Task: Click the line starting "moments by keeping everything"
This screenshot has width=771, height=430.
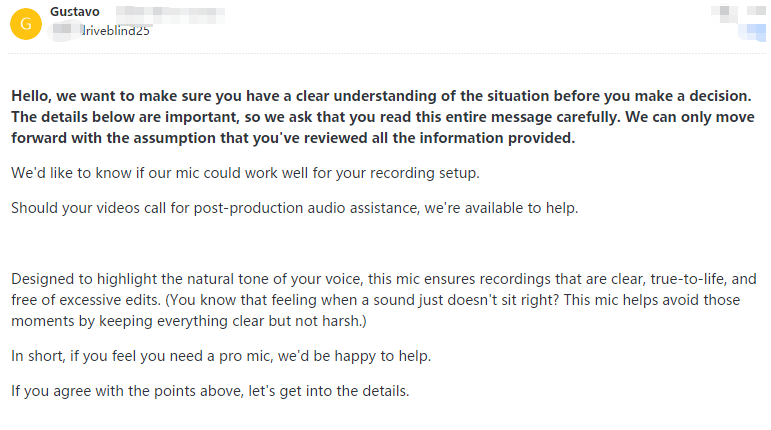Action: 189,321
